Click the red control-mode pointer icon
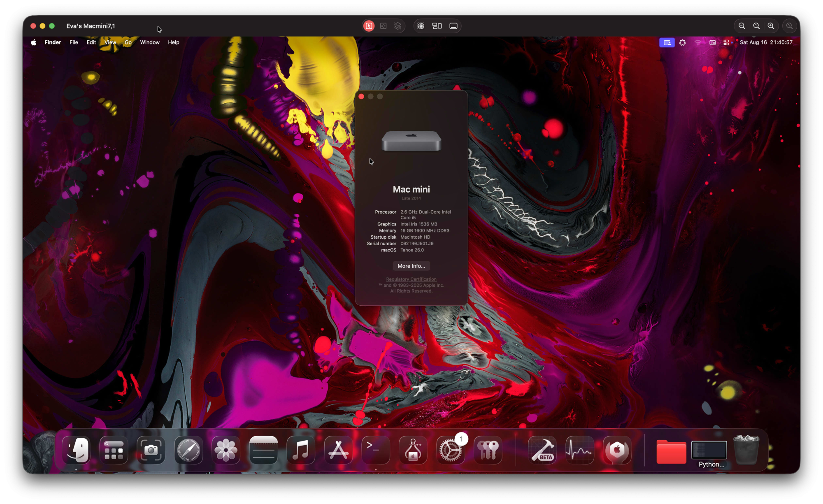Viewport: 823px width, 504px height. [369, 26]
